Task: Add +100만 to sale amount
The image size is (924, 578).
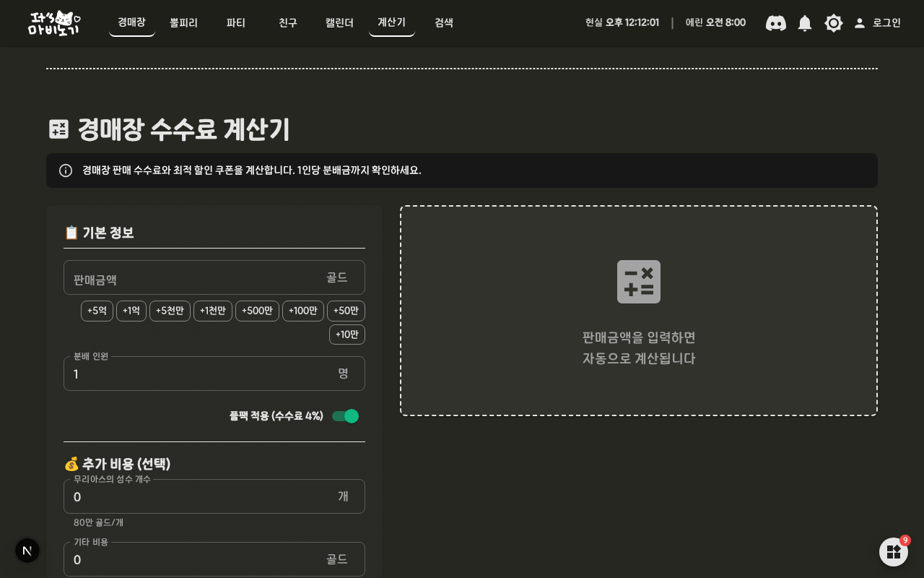Action: pyautogui.click(x=303, y=311)
